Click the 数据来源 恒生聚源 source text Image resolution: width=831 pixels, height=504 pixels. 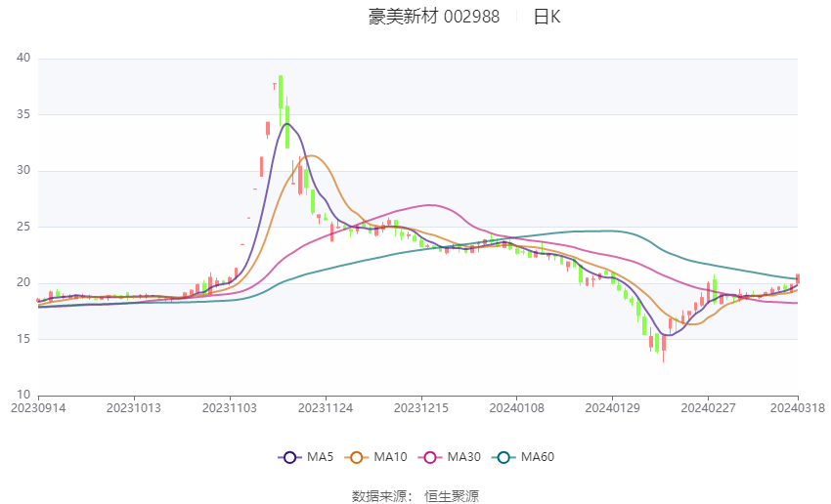415,496
